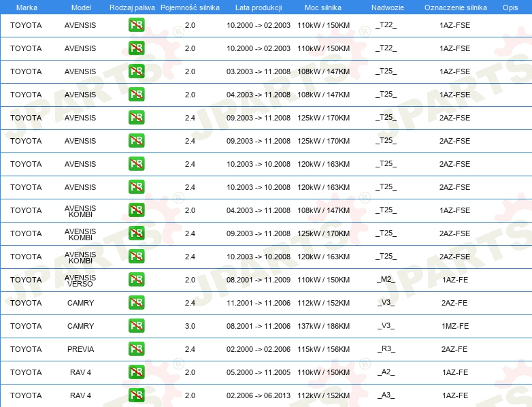This screenshot has width=532, height=407.
Task: Click the 1MZ-FE engine code
Action: coord(455,326)
